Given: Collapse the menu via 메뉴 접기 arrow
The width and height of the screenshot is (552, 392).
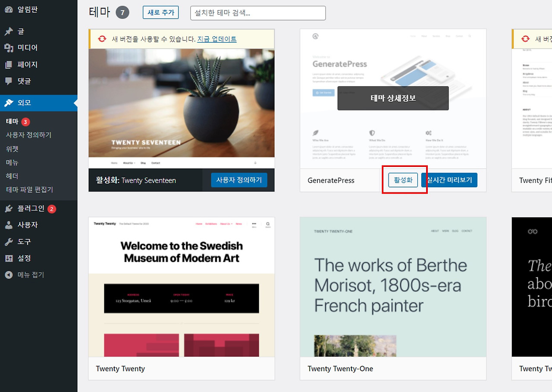Looking at the screenshot, I should (9, 275).
